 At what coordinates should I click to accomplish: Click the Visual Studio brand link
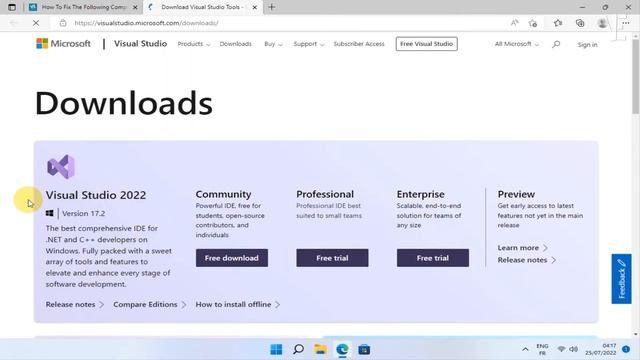[x=140, y=44]
